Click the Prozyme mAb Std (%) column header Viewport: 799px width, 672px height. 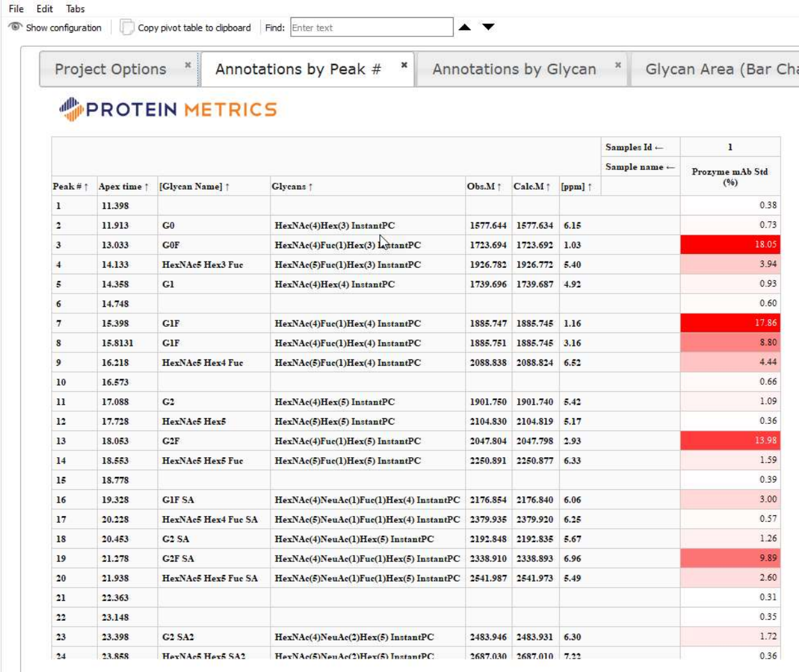[730, 176]
